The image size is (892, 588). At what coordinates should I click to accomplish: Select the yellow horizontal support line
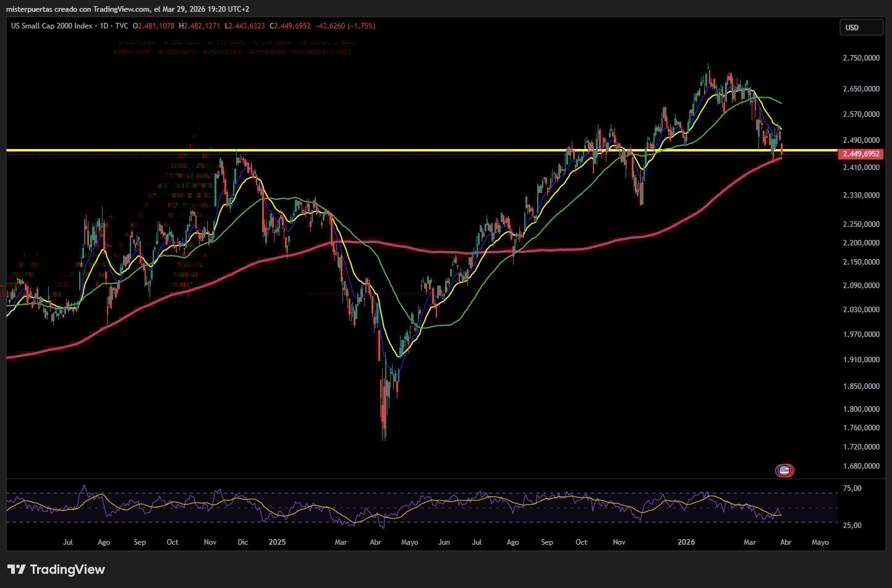click(420, 150)
